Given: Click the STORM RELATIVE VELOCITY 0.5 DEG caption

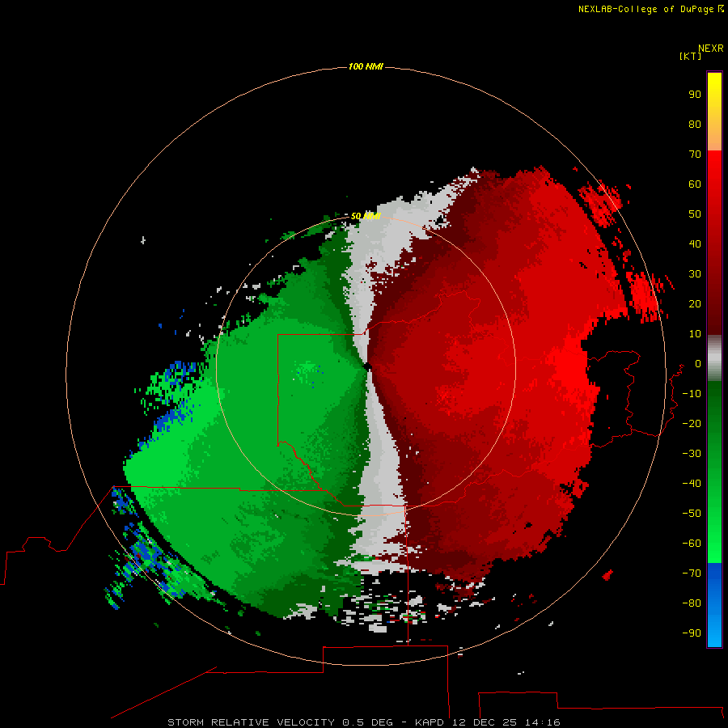Looking at the screenshot, I should pyautogui.click(x=280, y=722).
